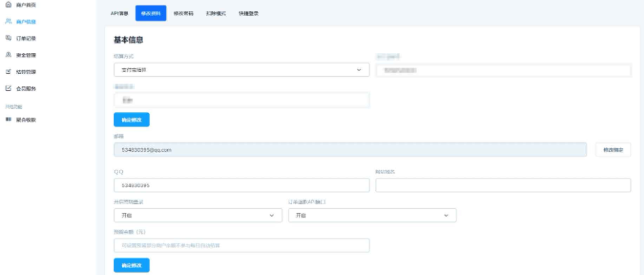The width and height of the screenshot is (644, 275).
Task: Click the 订单记录 sidebar icon
Action: (x=8, y=38)
